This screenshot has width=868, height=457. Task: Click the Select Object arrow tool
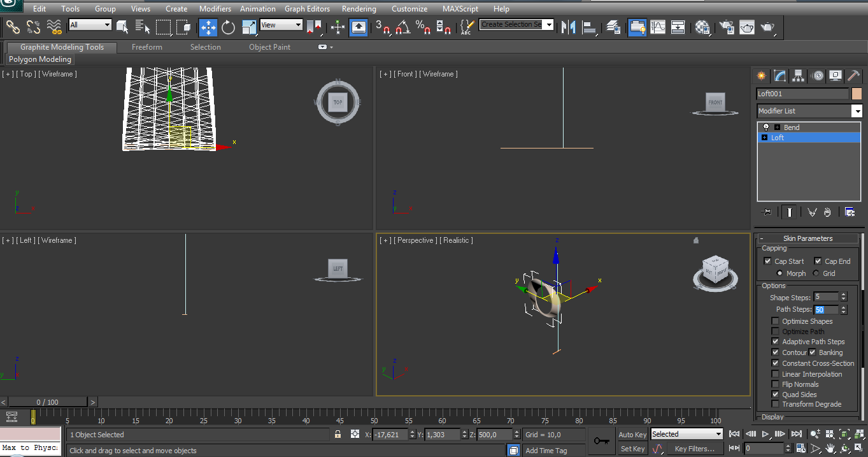pyautogui.click(x=122, y=27)
